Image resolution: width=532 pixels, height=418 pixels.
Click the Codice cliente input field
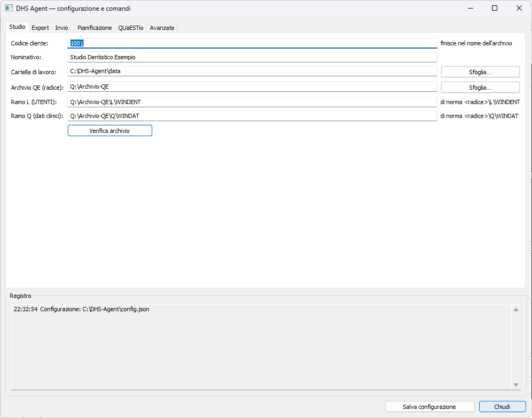click(x=252, y=43)
